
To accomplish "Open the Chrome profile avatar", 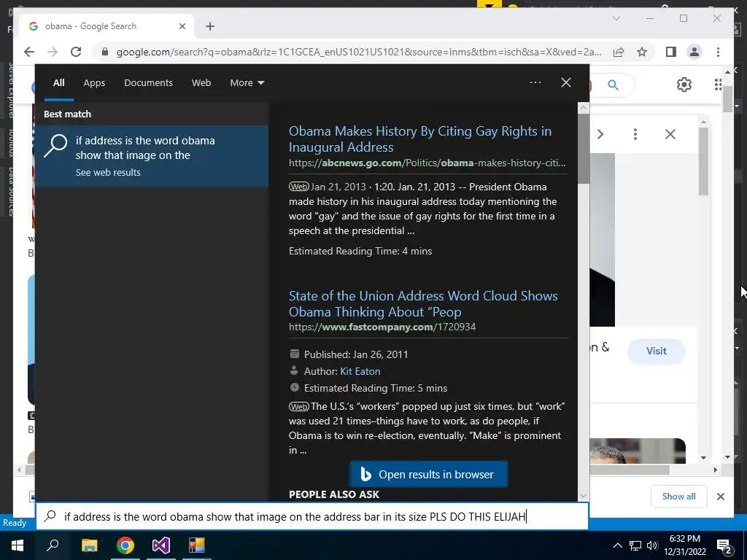I will [x=694, y=52].
